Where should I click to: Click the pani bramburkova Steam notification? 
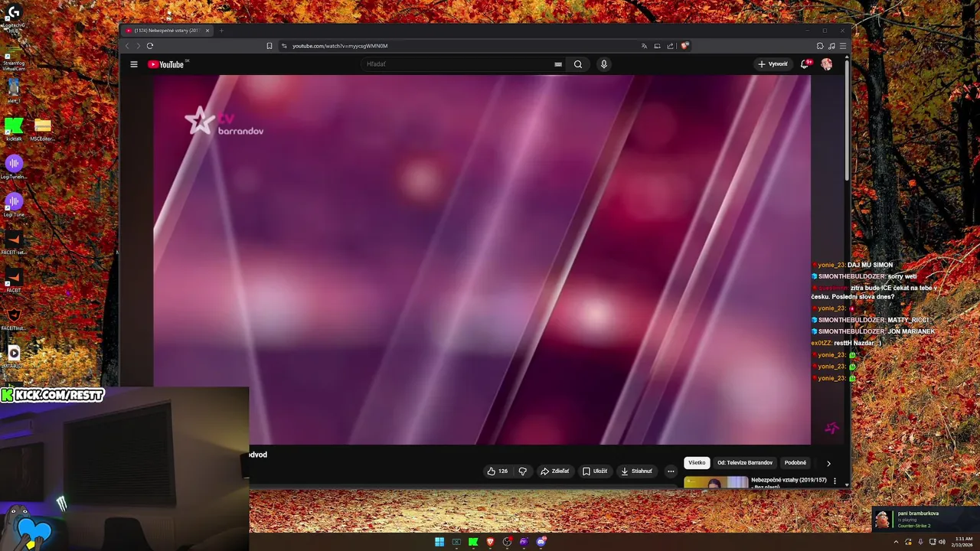pyautogui.click(x=925, y=519)
